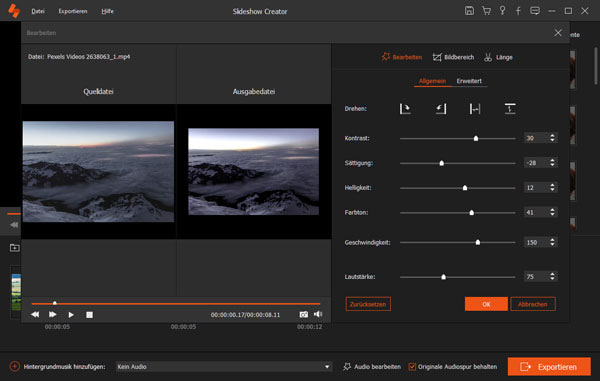The height and width of the screenshot is (381, 600).
Task: Click the save project icon in title bar
Action: click(469, 11)
